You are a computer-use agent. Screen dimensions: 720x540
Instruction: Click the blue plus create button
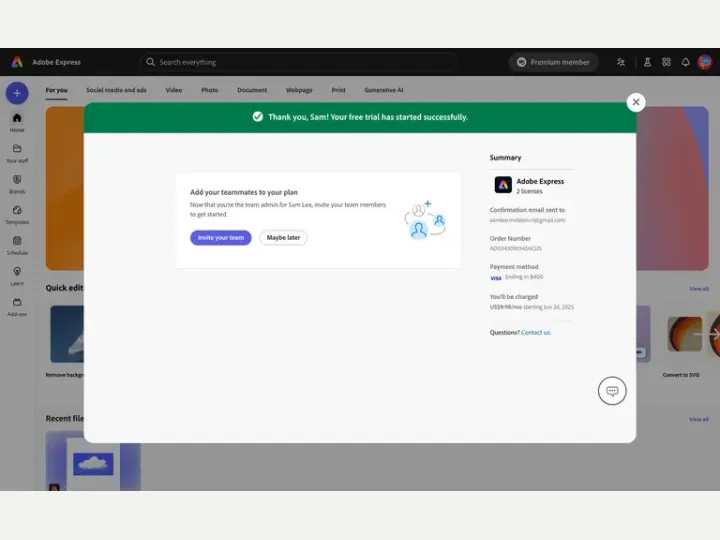(x=17, y=93)
